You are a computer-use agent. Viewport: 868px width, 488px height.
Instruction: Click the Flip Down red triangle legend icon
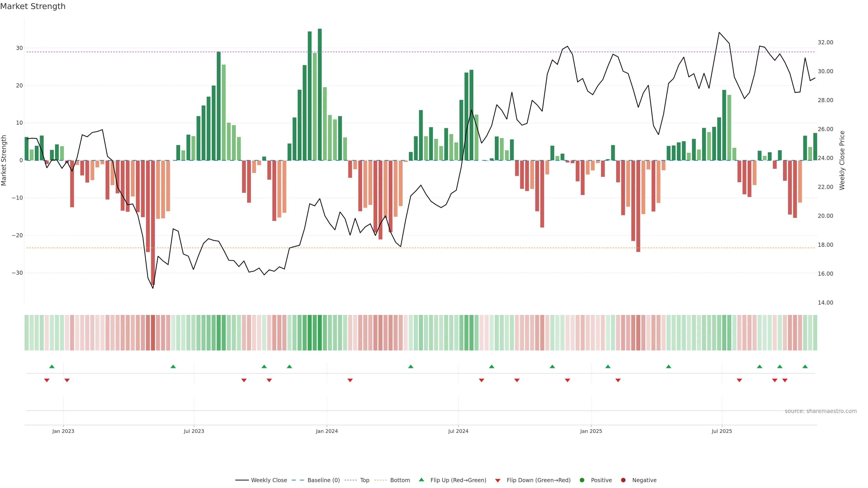(x=498, y=480)
